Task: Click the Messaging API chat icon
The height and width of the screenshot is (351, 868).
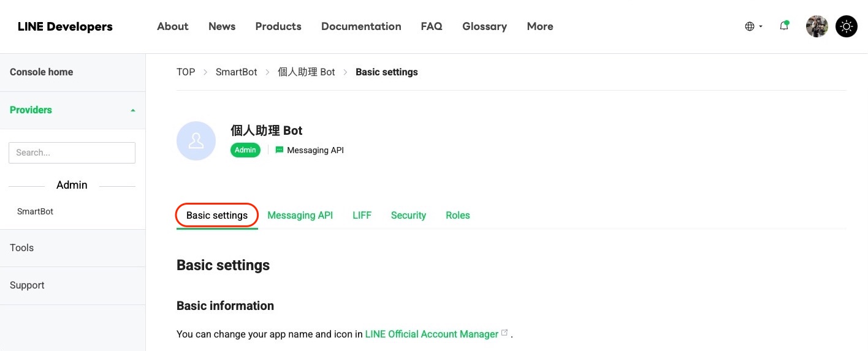Action: tap(280, 149)
